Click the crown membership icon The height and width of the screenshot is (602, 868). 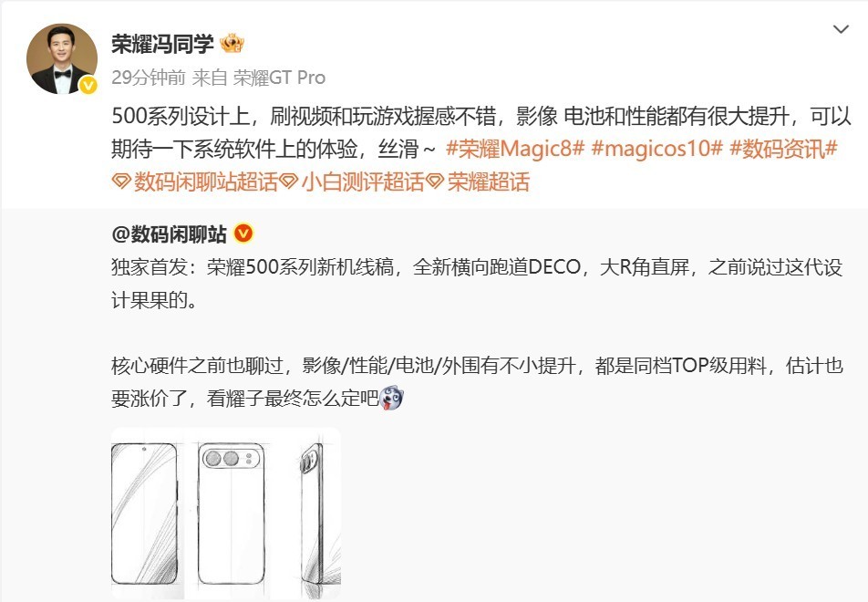click(x=232, y=43)
